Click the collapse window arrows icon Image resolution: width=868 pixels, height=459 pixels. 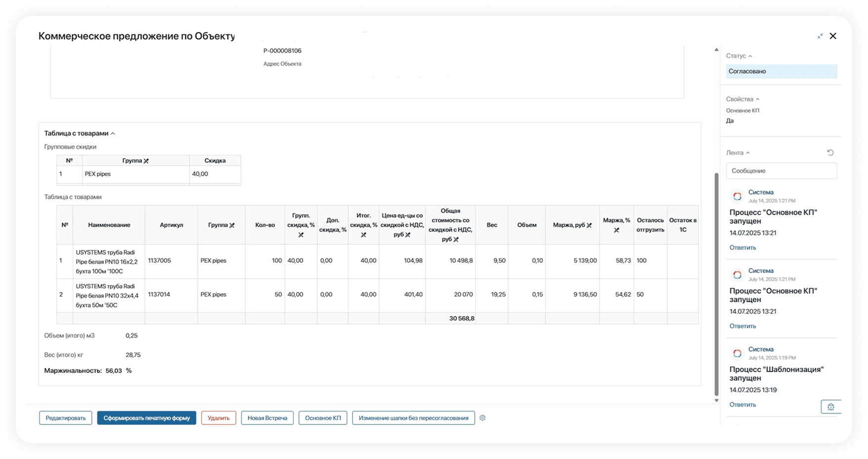820,36
